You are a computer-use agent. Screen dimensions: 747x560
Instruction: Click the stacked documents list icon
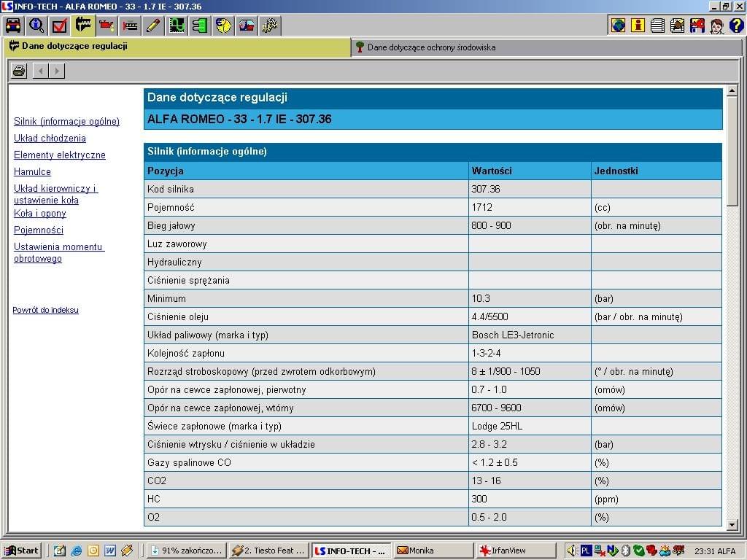657,26
